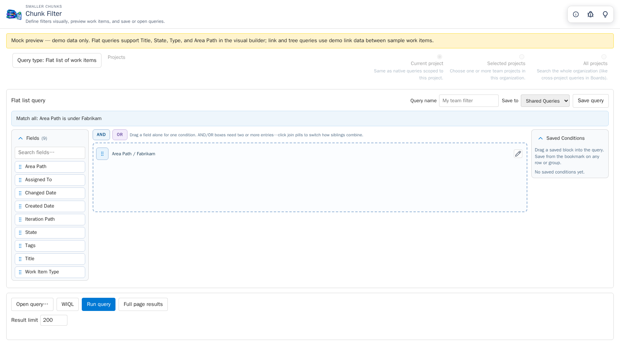
Task: Select the All projects radio button
Action: click(x=604, y=57)
